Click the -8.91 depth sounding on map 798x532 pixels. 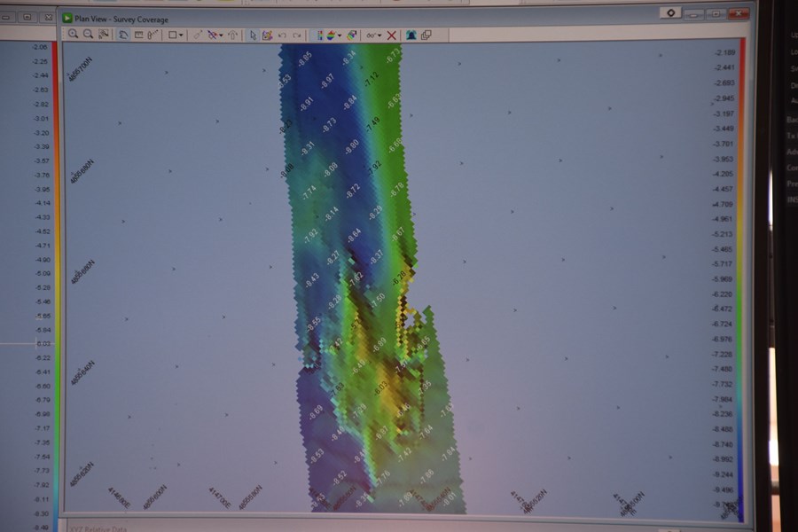(307, 103)
